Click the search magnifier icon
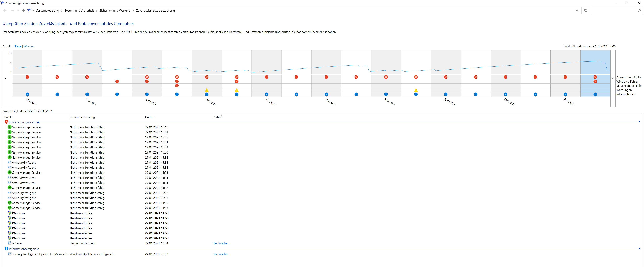Viewport: 644px width, 267px height. (x=639, y=11)
